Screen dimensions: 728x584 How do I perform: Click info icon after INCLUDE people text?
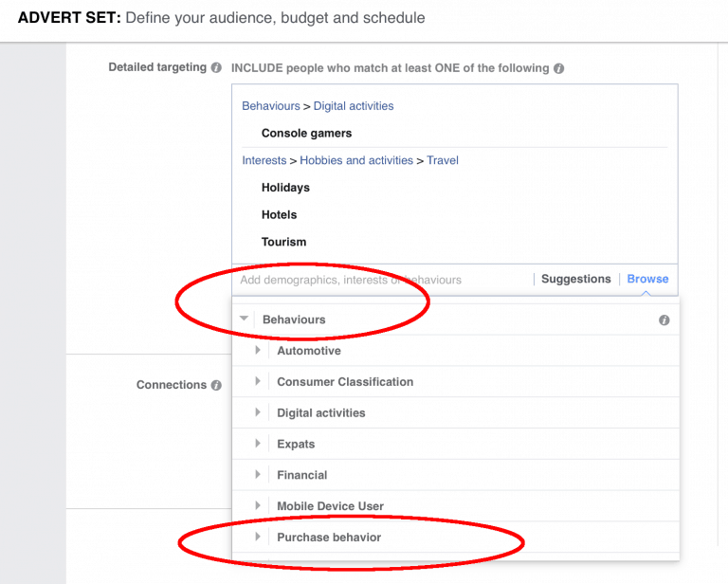(x=559, y=68)
